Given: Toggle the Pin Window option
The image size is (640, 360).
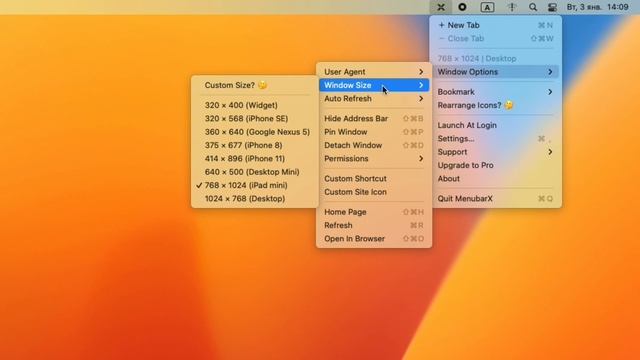Looking at the screenshot, I should (x=374, y=132).
